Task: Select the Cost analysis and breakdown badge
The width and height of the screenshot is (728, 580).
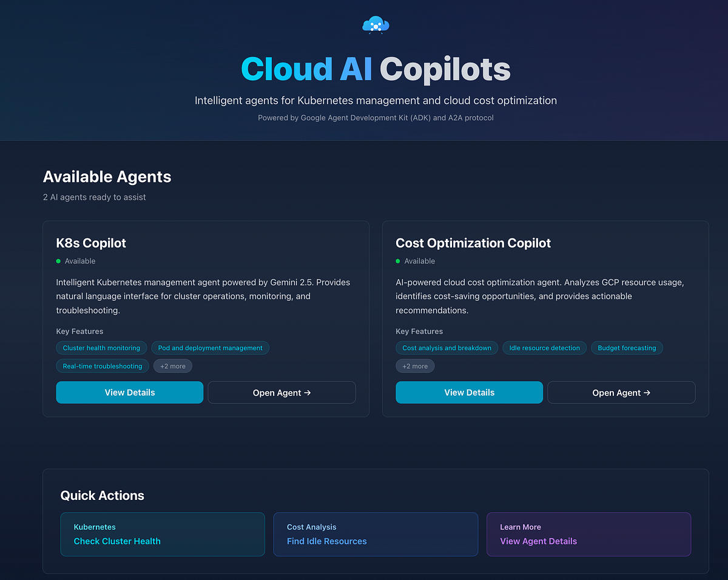Action: click(x=447, y=348)
